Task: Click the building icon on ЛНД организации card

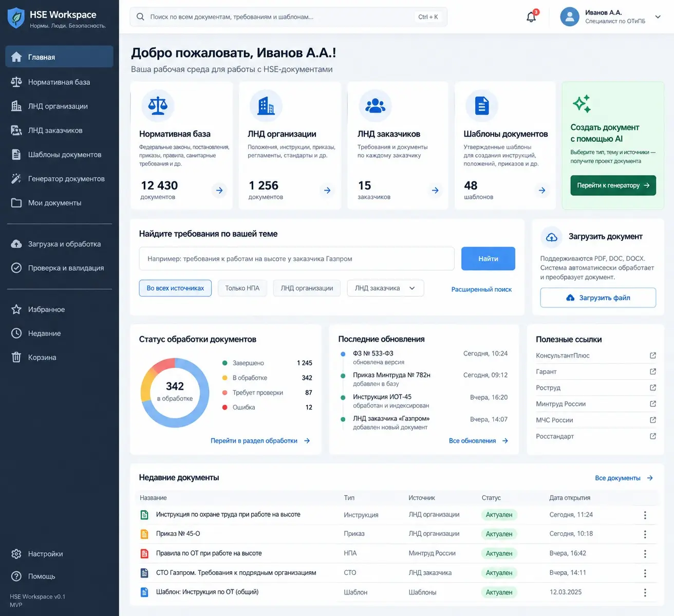Action: pyautogui.click(x=266, y=105)
